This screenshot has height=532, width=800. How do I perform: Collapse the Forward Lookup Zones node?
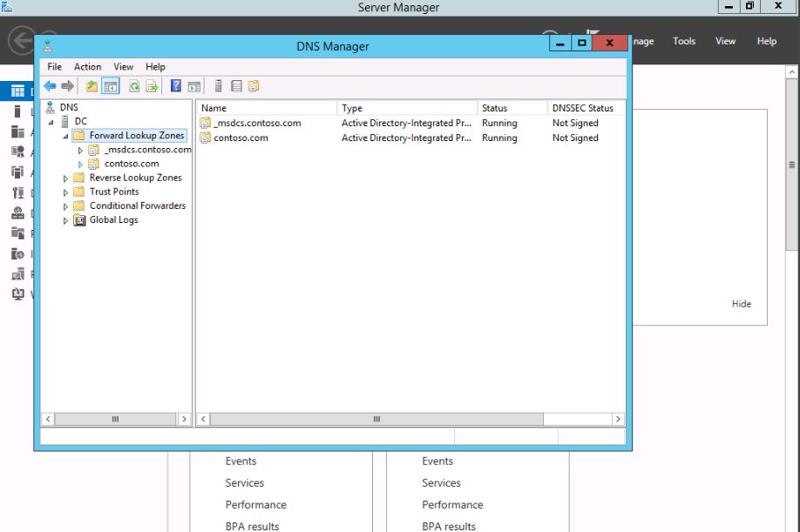(65, 137)
